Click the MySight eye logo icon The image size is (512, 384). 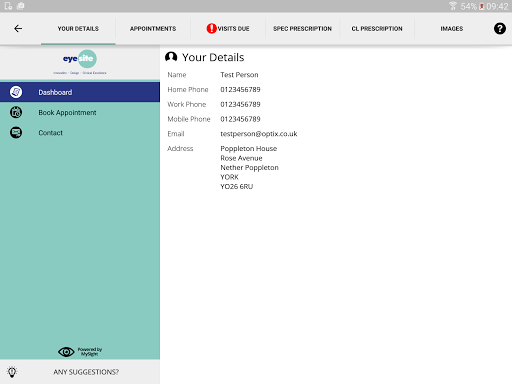pos(66,352)
